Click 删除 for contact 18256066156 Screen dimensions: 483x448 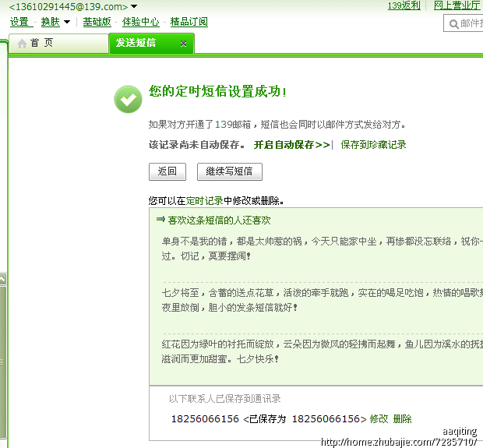402,418
